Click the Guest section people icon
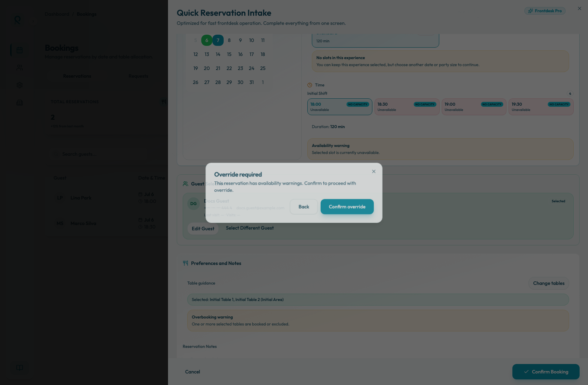 (185, 184)
